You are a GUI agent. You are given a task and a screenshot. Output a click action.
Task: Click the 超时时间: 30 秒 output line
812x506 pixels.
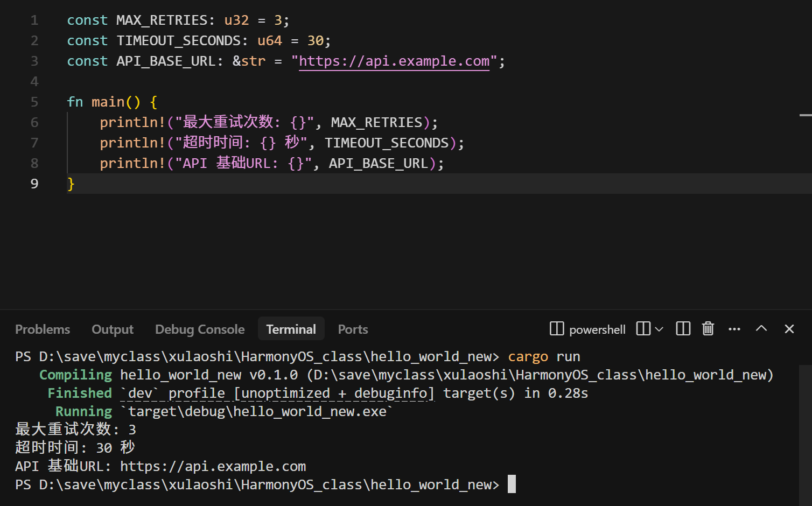pos(75,448)
